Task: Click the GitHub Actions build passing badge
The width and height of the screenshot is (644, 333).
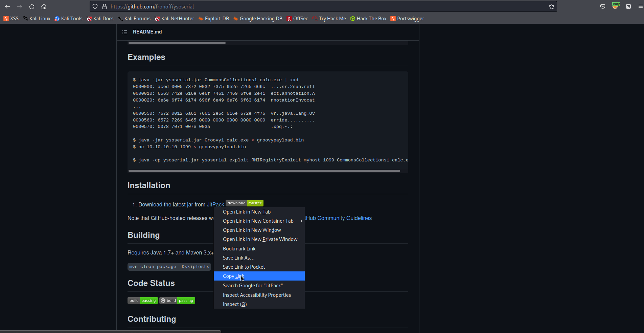Action: 177,301
